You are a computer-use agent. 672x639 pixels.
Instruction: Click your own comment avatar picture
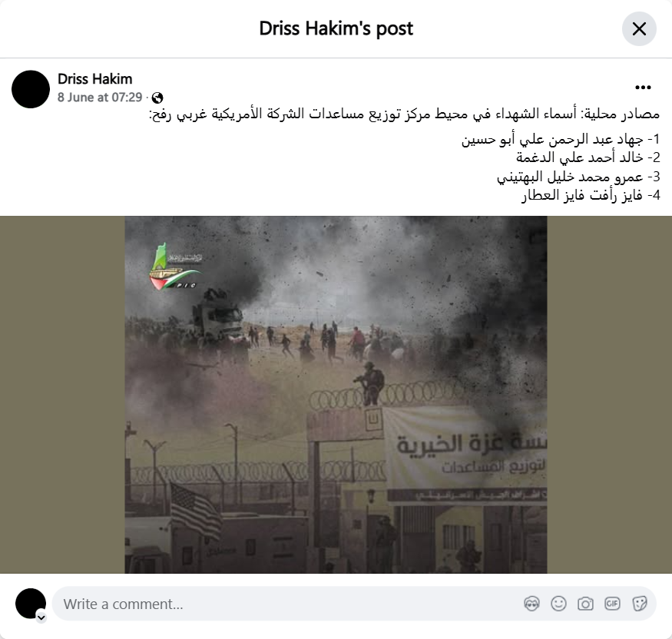coord(31,604)
